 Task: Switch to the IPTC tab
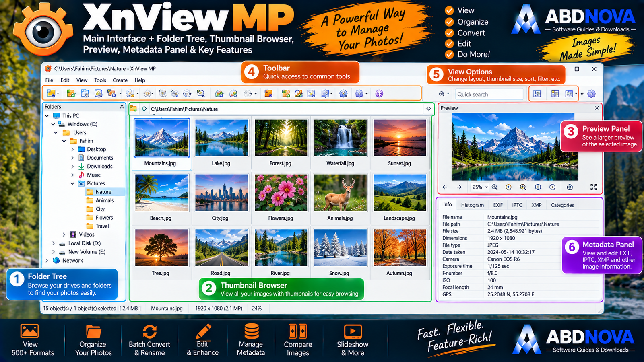[517, 205]
